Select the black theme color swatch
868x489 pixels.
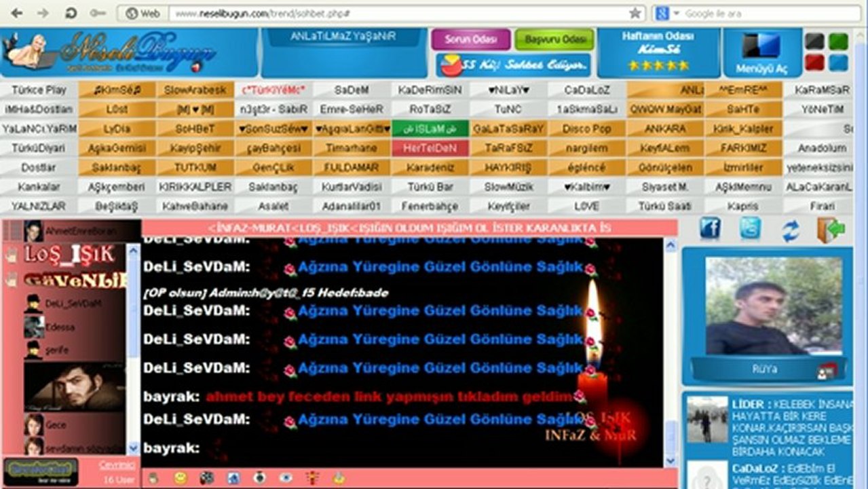point(814,41)
